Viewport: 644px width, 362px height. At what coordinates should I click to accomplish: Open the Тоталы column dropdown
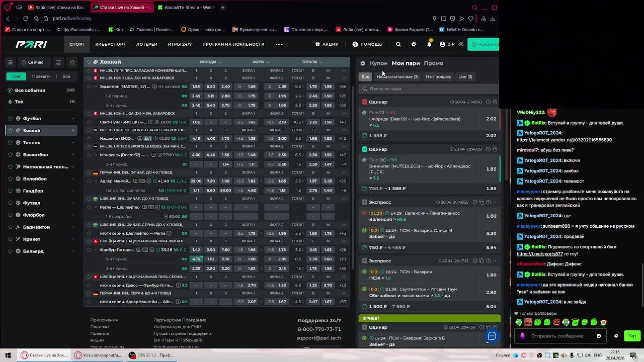[312, 62]
